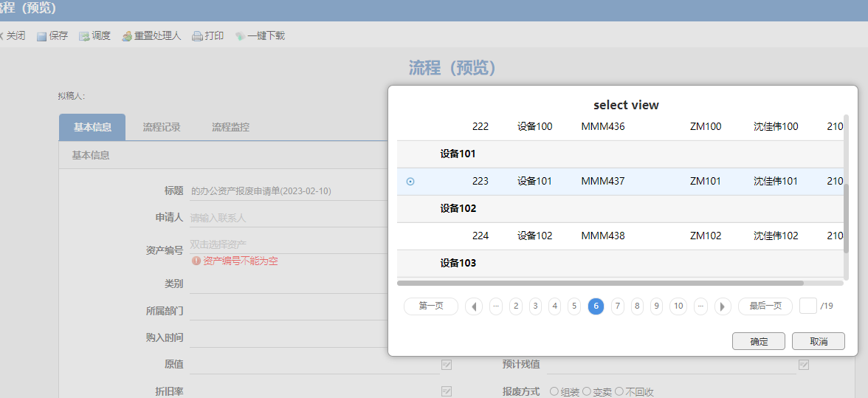Click the 申请人 contact input field
The height and width of the screenshot is (398, 868).
pos(288,218)
